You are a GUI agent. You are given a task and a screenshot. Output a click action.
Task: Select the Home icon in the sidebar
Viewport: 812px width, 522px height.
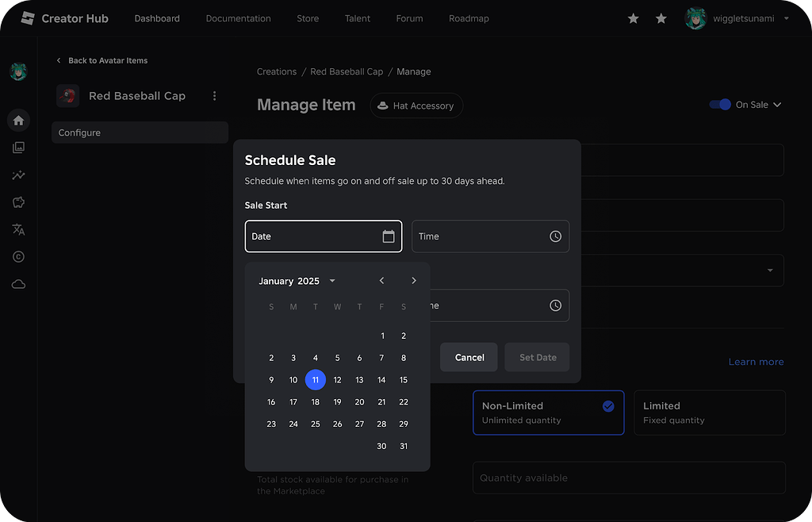tap(17, 120)
